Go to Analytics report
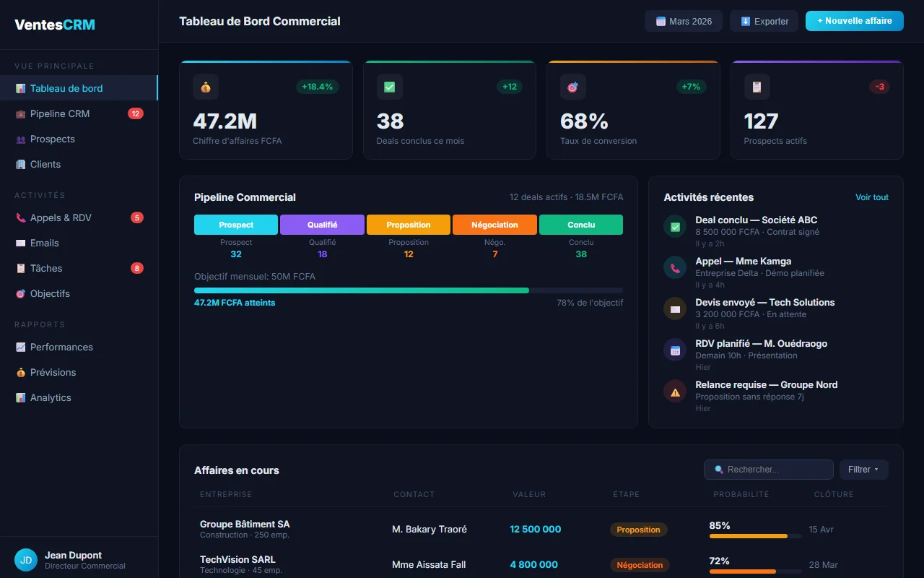The image size is (924, 578). (79, 397)
